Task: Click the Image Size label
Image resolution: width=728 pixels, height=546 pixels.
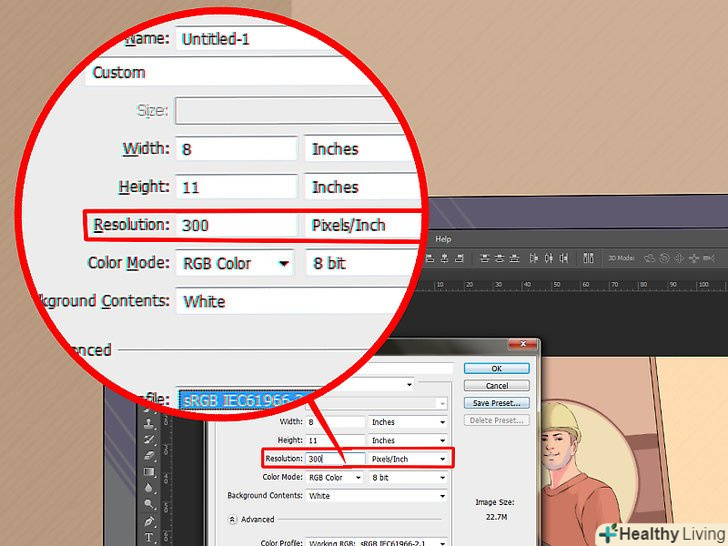Action: (x=495, y=502)
